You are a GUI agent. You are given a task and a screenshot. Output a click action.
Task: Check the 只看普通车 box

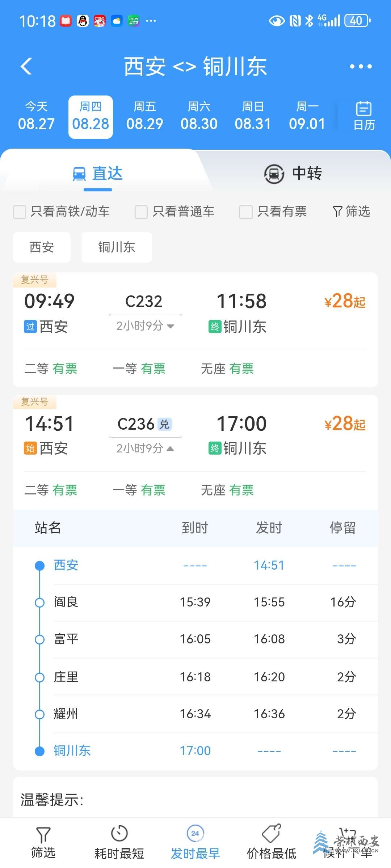[x=141, y=212]
